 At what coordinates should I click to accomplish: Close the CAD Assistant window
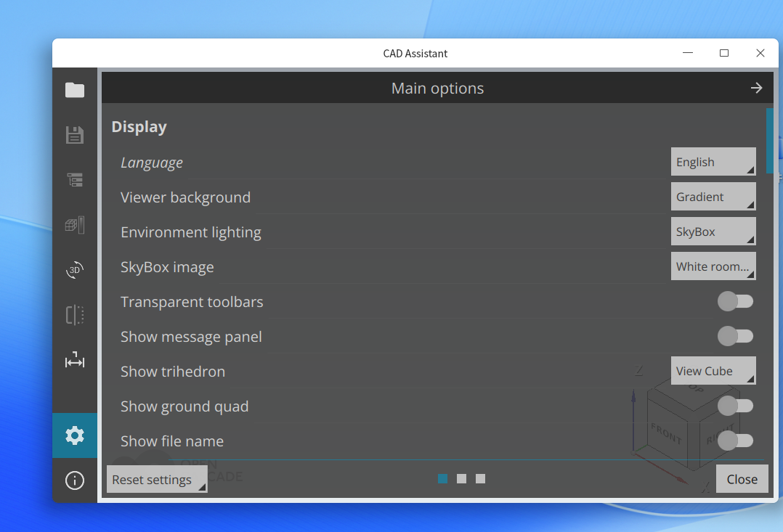tap(760, 53)
